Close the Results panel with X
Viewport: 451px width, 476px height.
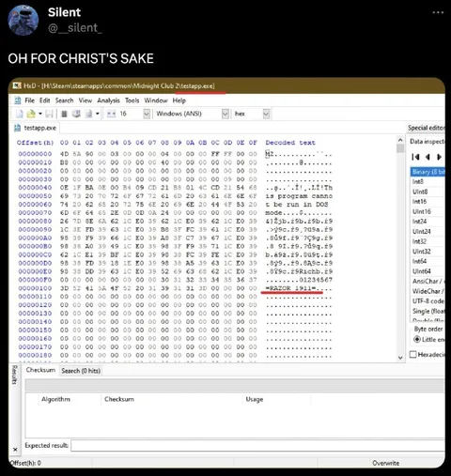pos(15,450)
